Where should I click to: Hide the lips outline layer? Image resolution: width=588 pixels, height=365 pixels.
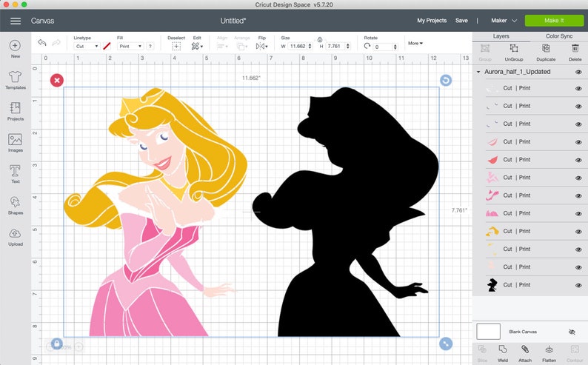(578, 142)
